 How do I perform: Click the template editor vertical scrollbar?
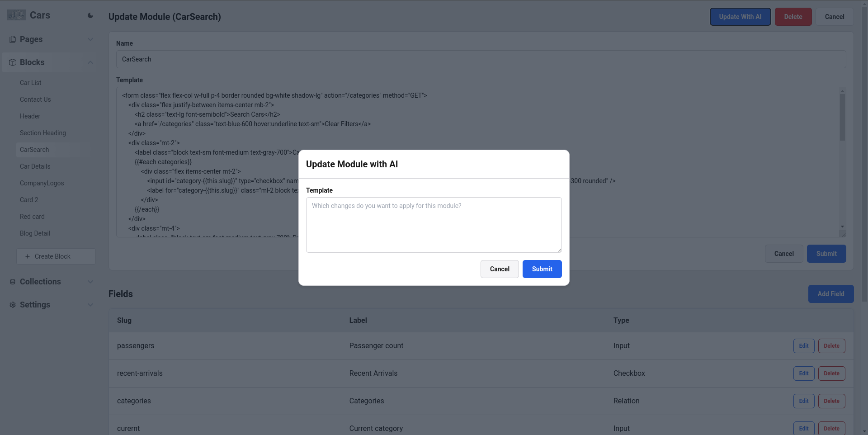click(x=842, y=118)
